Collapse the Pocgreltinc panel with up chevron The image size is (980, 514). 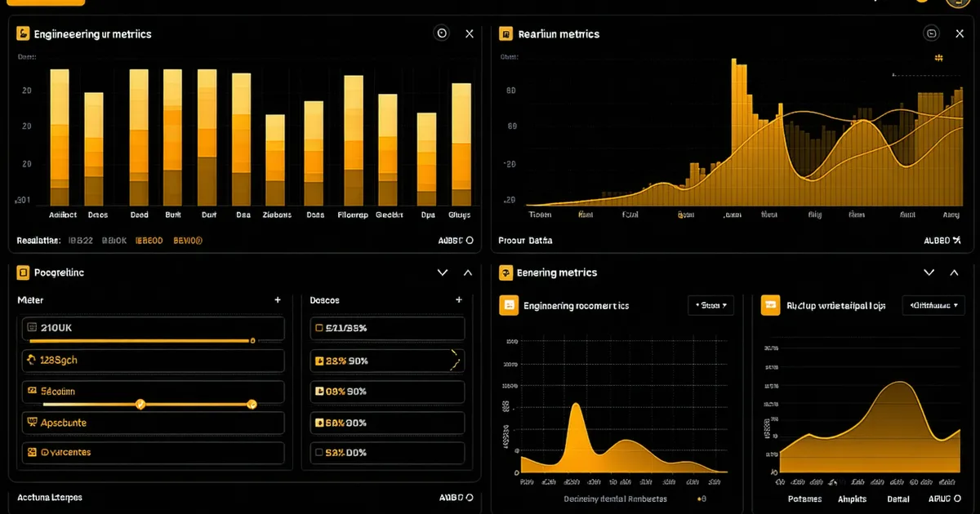[x=468, y=273]
